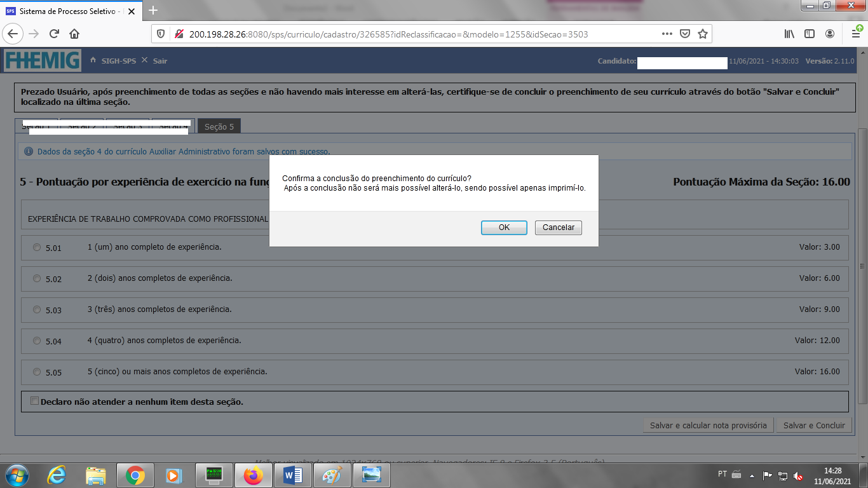
Task: Open the page actions three-dot menu
Action: point(667,34)
